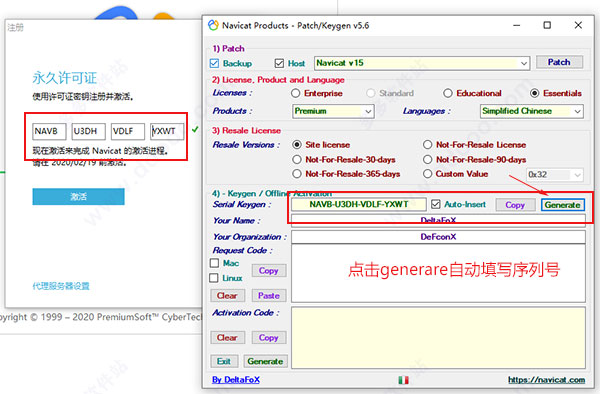Toggle the Auto-Insert checkbox
The height and width of the screenshot is (394, 600).
click(435, 204)
